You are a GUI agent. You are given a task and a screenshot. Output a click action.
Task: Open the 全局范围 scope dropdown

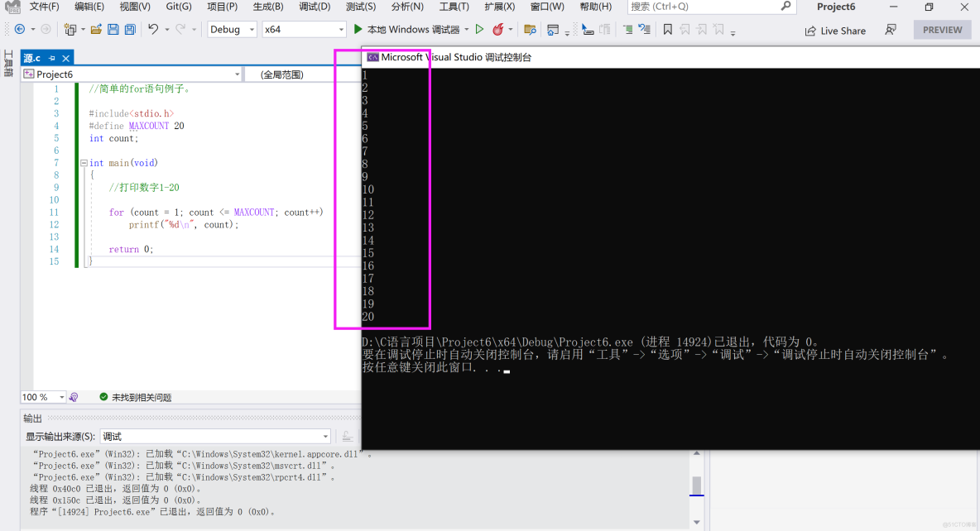click(x=302, y=74)
